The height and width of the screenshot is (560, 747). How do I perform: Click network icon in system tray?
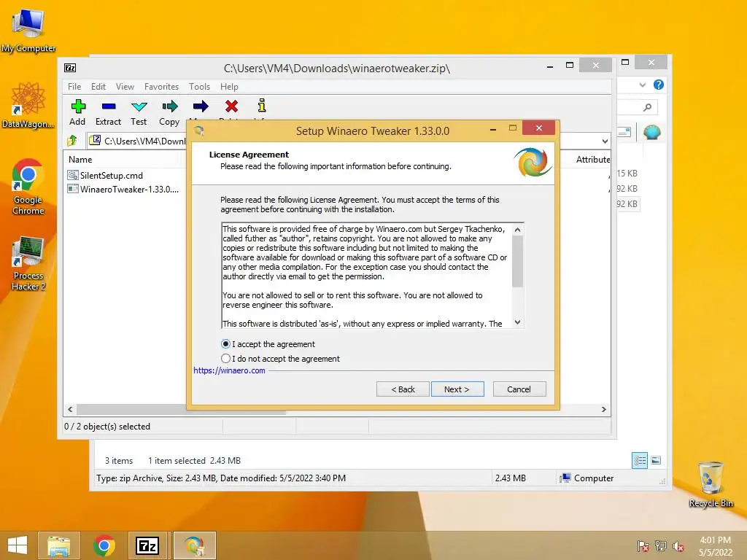point(661,546)
